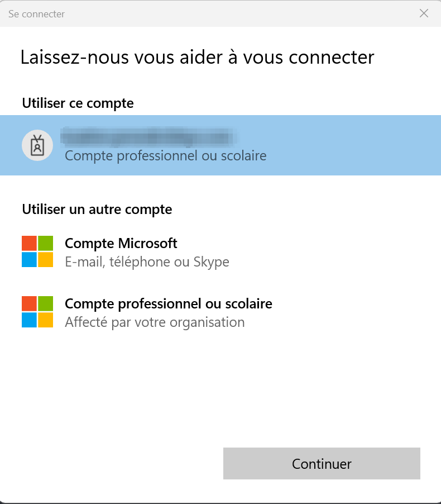The image size is (441, 504).
Task: Click the Laissez-nous vous aider à vous connecter title
Action: [197, 57]
